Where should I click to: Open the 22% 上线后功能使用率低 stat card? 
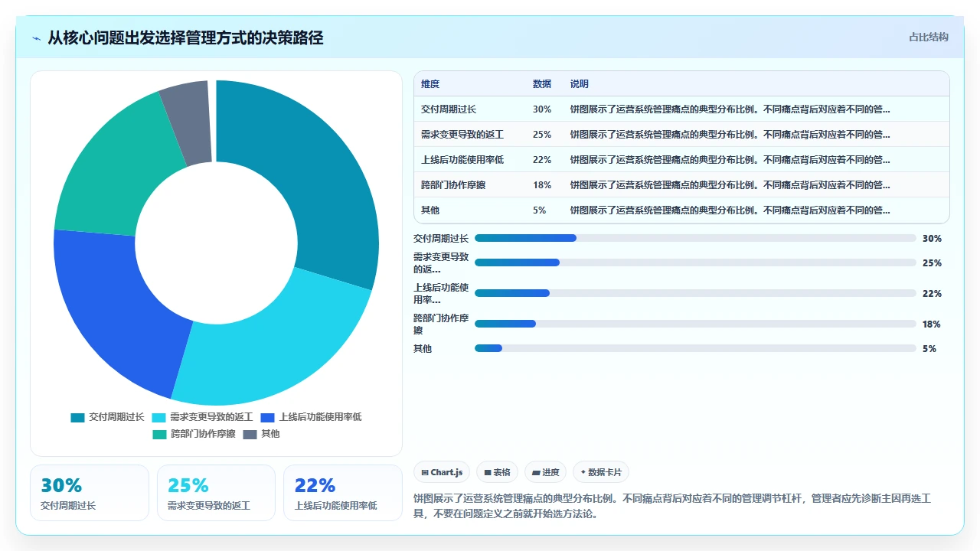(343, 493)
